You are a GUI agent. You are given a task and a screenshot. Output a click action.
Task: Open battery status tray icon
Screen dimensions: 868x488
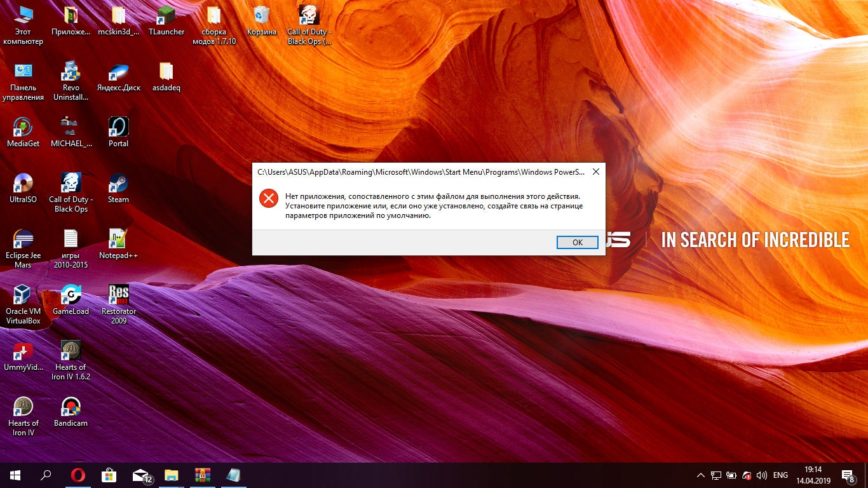pyautogui.click(x=731, y=475)
